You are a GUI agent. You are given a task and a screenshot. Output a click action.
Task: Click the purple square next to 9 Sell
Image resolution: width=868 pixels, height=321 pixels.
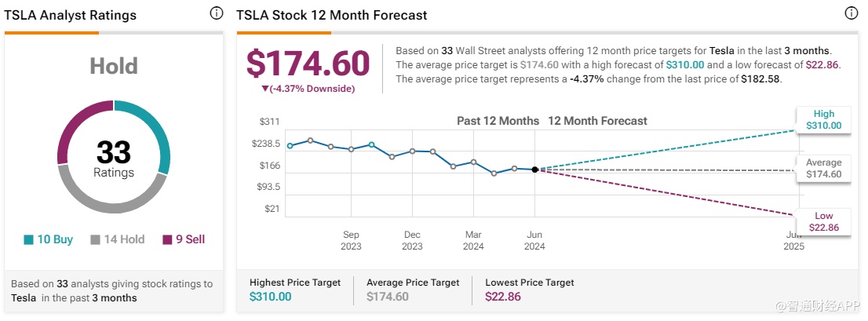pyautogui.click(x=167, y=240)
